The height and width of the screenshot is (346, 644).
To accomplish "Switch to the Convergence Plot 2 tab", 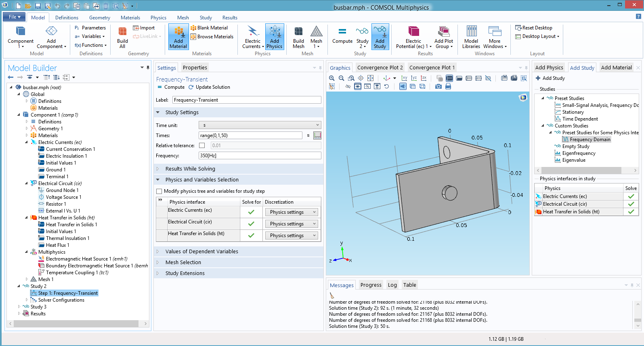I will coord(380,68).
